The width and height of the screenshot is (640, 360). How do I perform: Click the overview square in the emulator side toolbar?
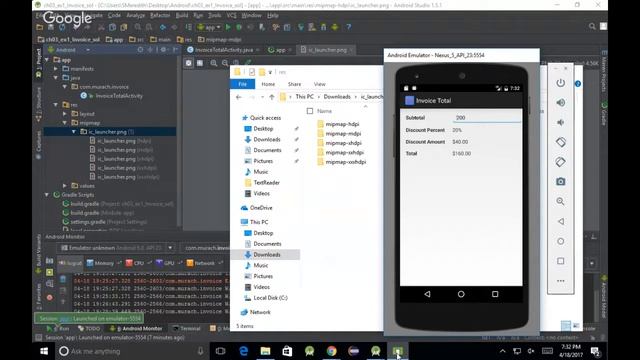560,261
